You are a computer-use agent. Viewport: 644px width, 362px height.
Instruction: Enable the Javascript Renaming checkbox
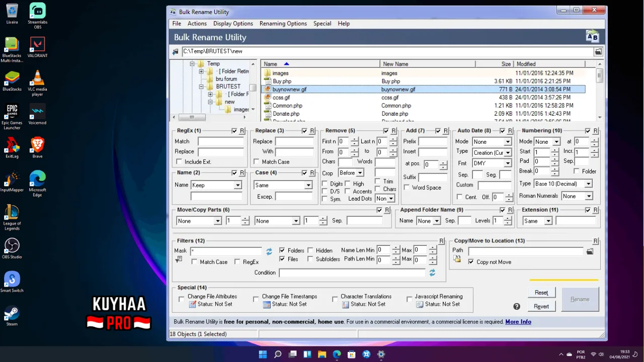pos(410,299)
